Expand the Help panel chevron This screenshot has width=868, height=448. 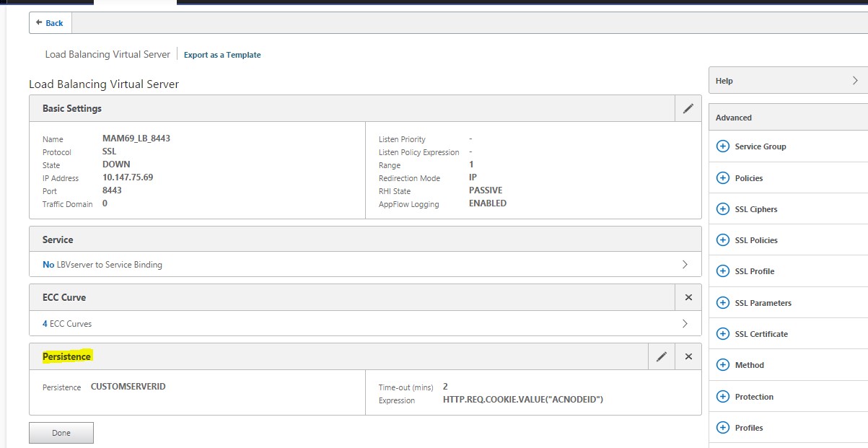coord(855,81)
